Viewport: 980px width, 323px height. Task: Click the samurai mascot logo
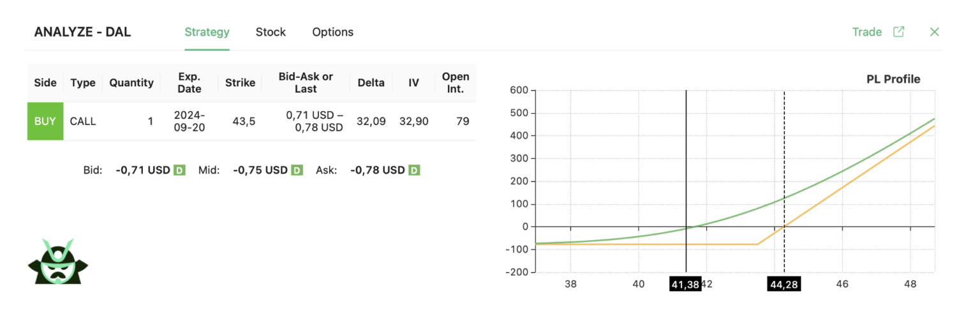pos(58,262)
